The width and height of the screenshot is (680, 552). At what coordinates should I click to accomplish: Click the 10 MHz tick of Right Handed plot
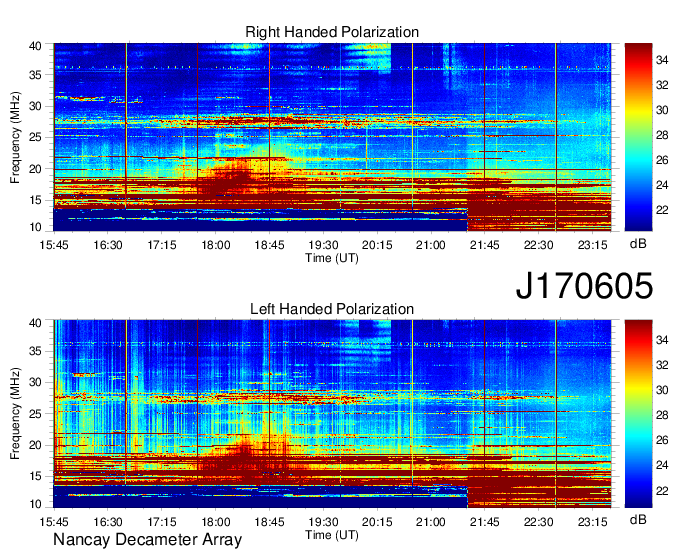[x=36, y=227]
